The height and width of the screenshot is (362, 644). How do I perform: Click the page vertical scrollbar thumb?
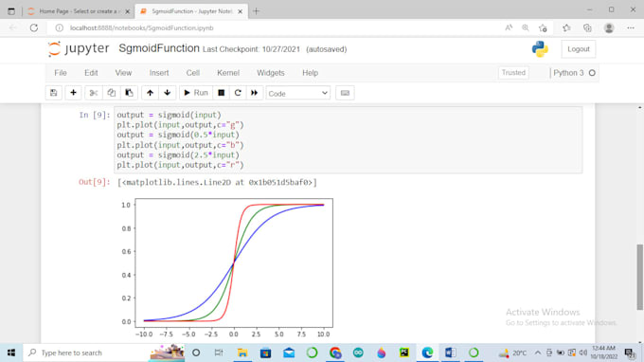(x=639, y=277)
